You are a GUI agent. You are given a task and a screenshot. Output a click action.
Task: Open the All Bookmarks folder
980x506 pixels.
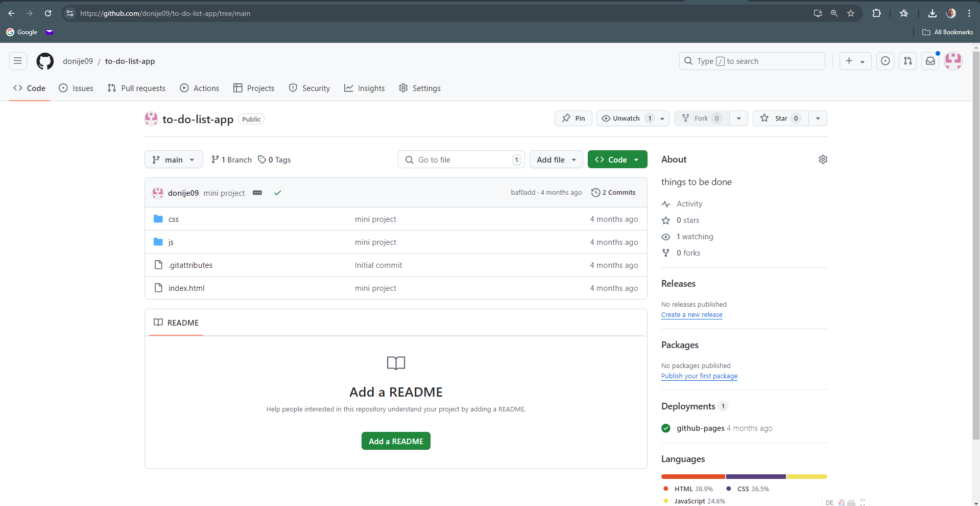(948, 32)
